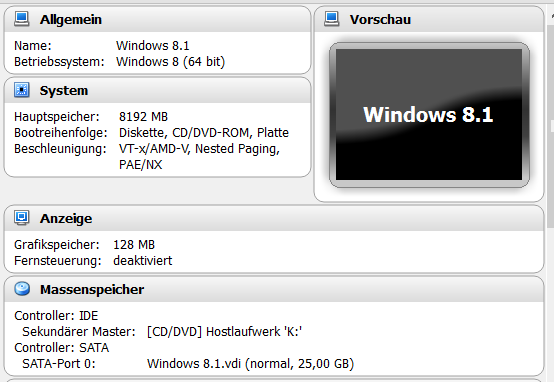This screenshot has width=554, height=382.
Task: Select the Hostlaufwerk 'K:' CD/DVD entry
Action: point(224,332)
